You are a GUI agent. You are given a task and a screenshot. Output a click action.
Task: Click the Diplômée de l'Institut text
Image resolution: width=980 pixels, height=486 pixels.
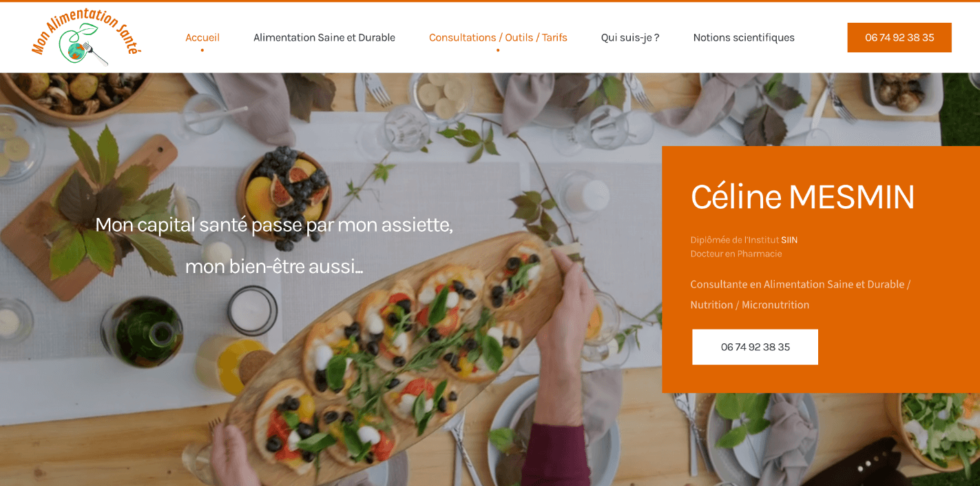(x=735, y=240)
